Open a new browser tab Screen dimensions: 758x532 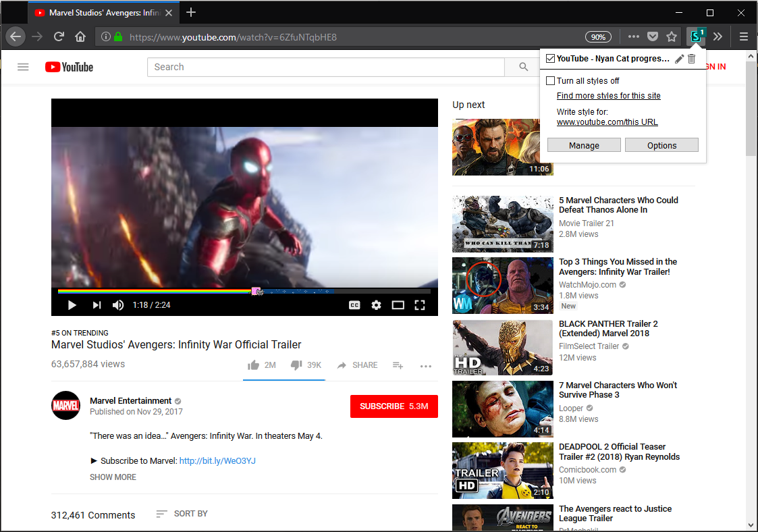tap(191, 12)
